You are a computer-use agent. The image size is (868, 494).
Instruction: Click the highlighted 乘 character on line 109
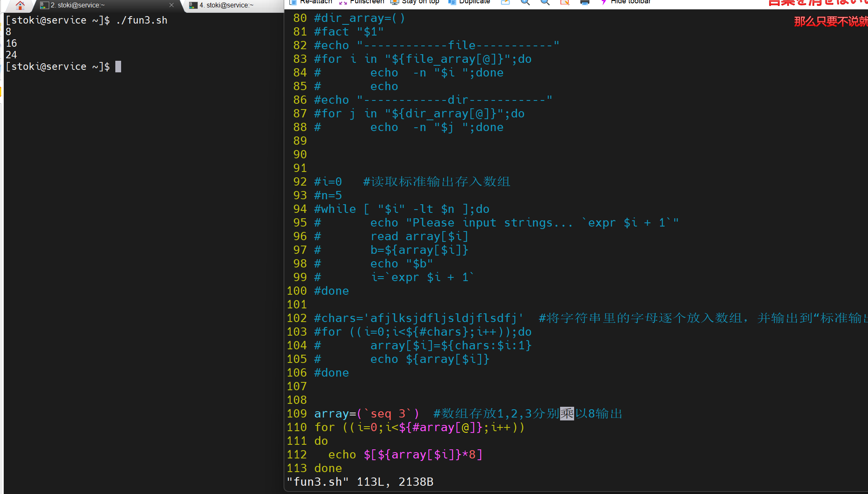click(x=567, y=413)
